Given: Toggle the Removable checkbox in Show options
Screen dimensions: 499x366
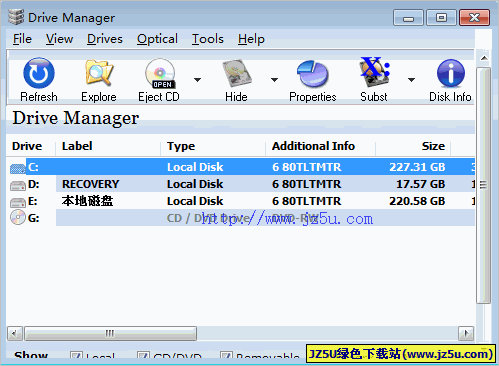Looking at the screenshot, I should (226, 356).
